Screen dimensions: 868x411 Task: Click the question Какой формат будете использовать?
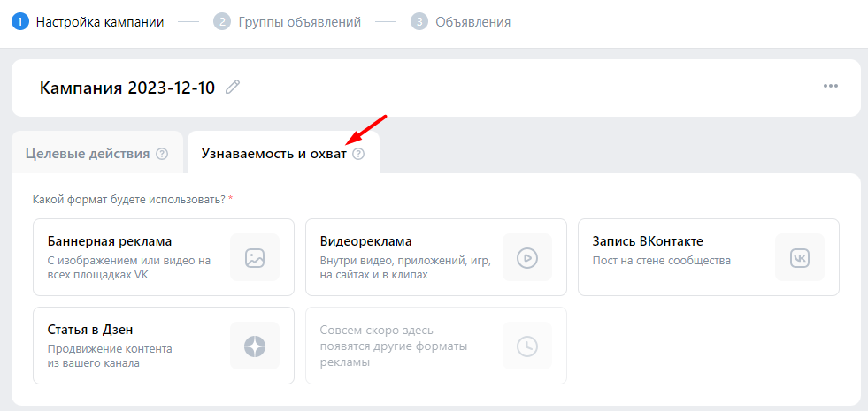click(x=128, y=199)
